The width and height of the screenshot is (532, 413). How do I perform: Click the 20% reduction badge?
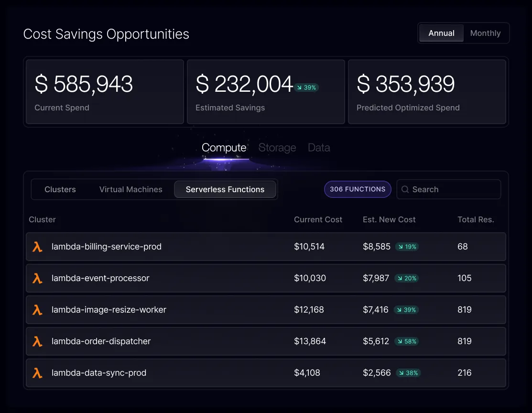(x=406, y=278)
